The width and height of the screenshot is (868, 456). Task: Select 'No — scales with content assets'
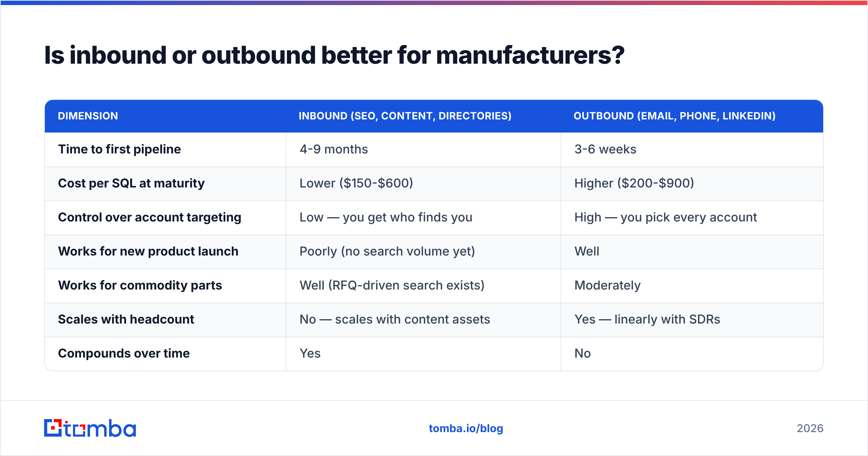(x=395, y=319)
